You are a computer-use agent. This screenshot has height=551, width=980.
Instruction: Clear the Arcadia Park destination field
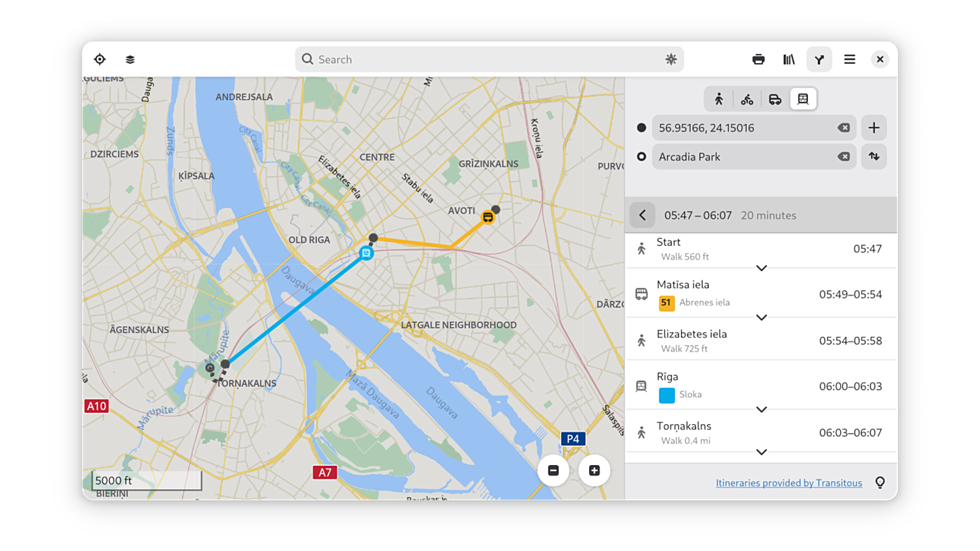[x=844, y=156]
